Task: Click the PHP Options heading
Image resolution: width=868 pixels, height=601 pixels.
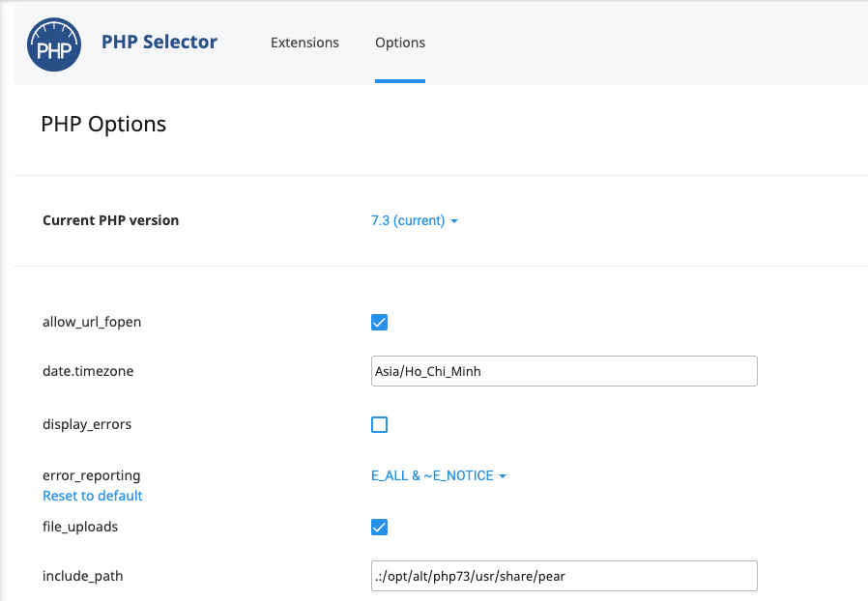Action: point(103,124)
